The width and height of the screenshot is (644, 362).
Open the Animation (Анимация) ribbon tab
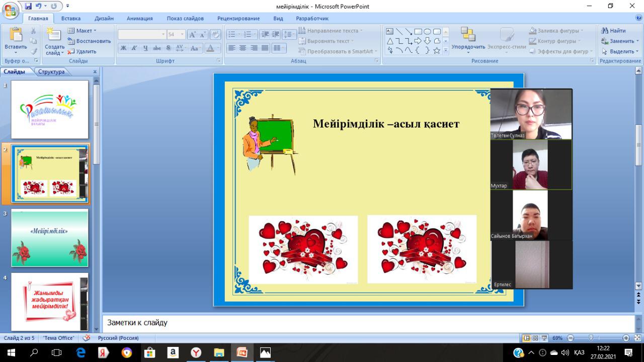[139, 19]
